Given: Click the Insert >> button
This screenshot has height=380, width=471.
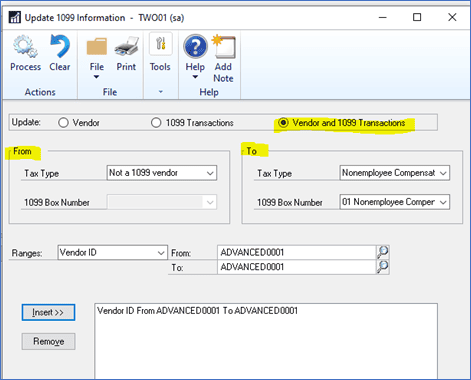Looking at the screenshot, I should coord(48,312).
